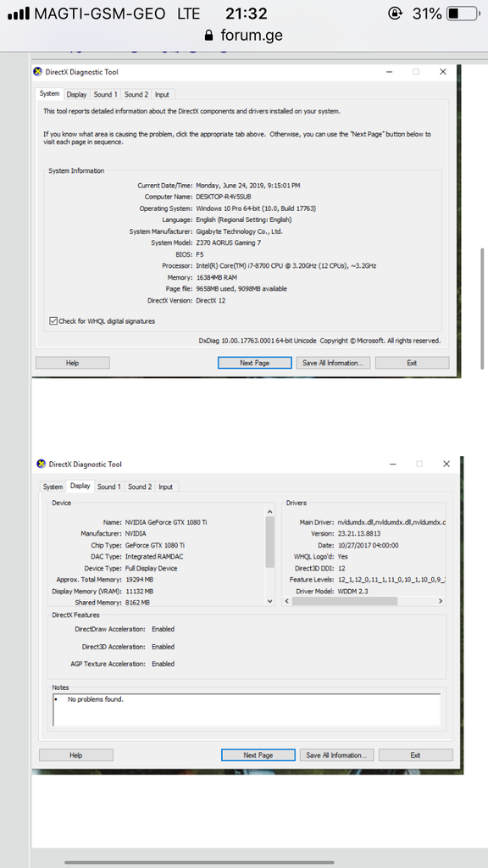The image size is (488, 868).
Task: Click the Device list vertical scrollbar thumb
Action: tap(270, 542)
